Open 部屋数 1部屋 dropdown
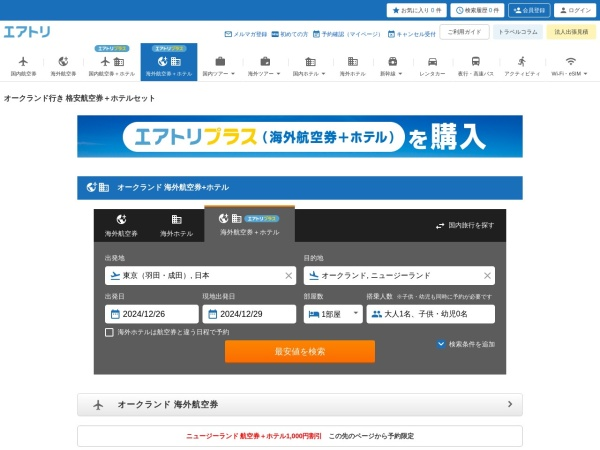Viewport: 600px width, 450px height. click(333, 314)
